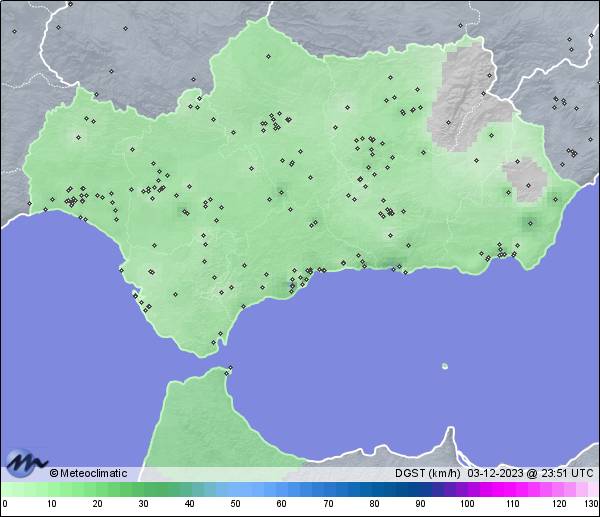The height and width of the screenshot is (517, 600).
Task: Click the scale value 120
Action: [559, 504]
